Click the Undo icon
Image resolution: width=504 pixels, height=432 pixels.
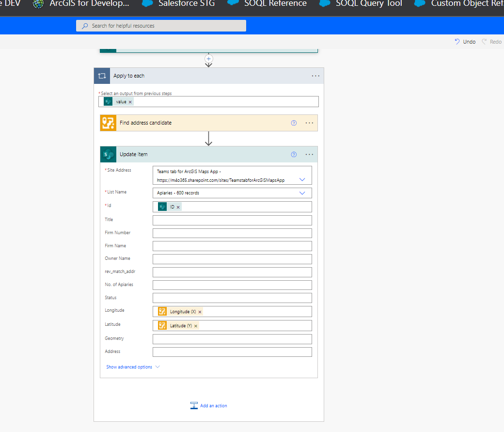coord(456,42)
